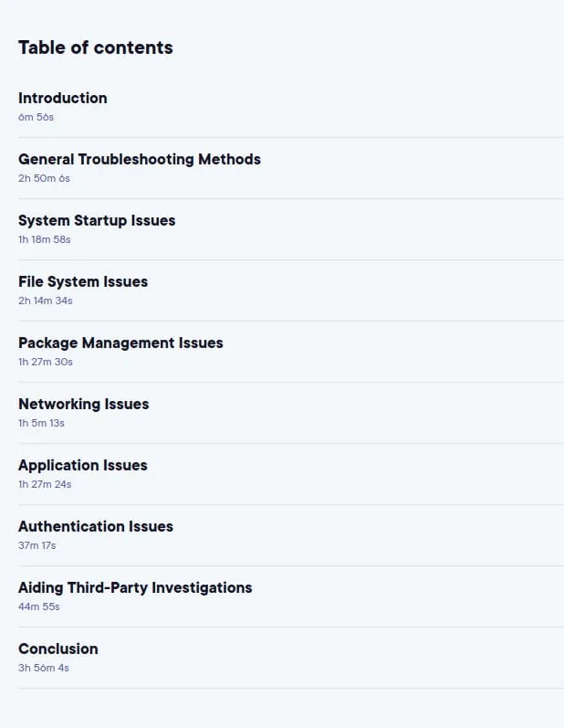Select the 3h 56m 4s duration under Conclusion

[44, 668]
